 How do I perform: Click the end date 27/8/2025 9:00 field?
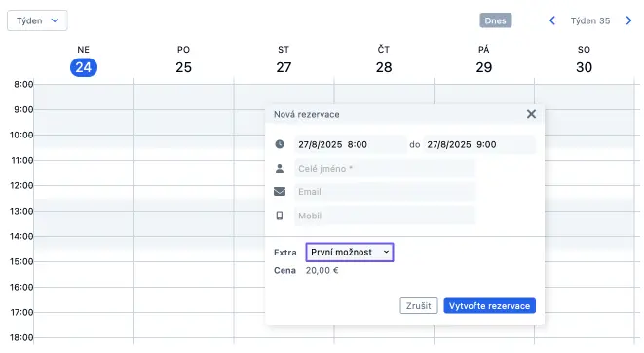[x=479, y=144]
